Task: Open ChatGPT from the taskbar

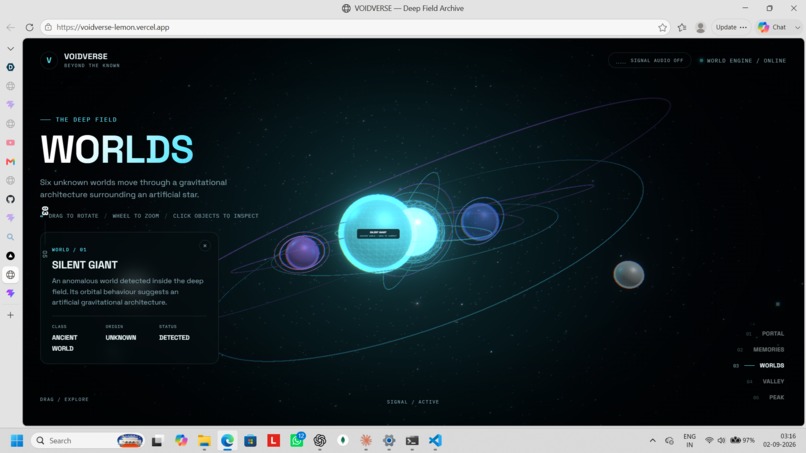Action: click(x=320, y=441)
